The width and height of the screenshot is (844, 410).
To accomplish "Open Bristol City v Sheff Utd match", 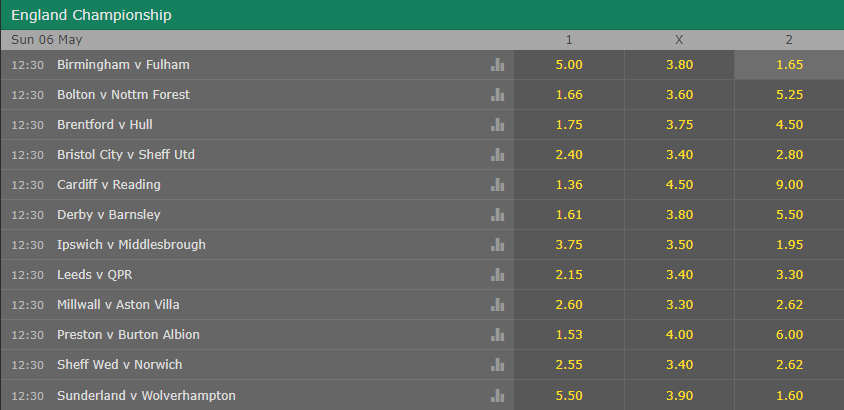I will 126,155.
